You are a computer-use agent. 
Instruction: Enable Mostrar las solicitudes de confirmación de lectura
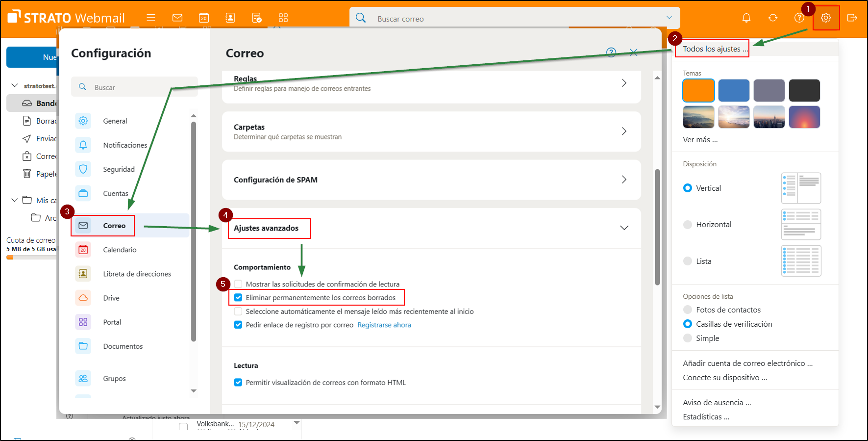pyautogui.click(x=238, y=284)
